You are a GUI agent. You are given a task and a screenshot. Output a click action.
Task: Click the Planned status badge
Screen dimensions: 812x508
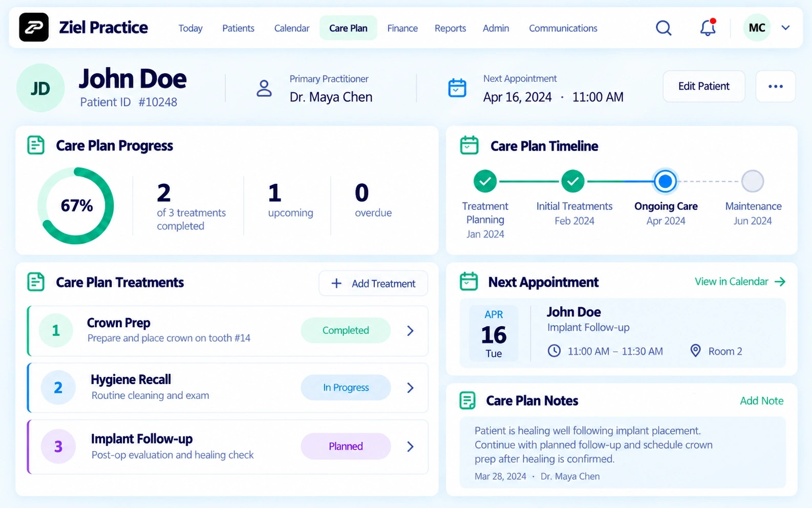(346, 447)
